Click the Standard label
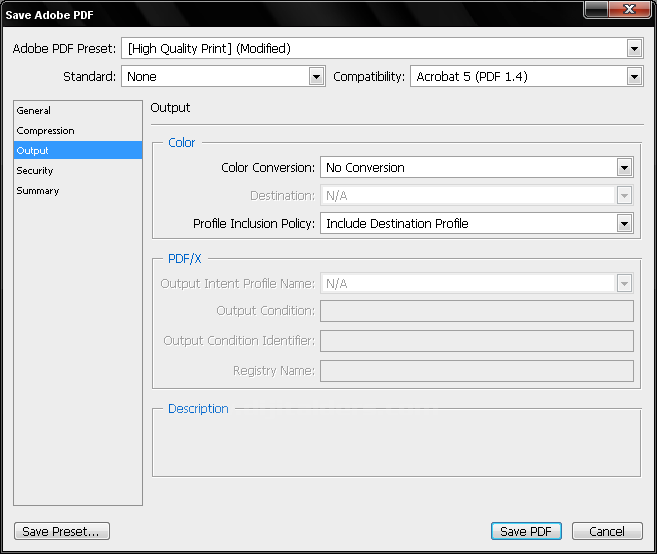Screen dimensions: 657x554 [89, 76]
